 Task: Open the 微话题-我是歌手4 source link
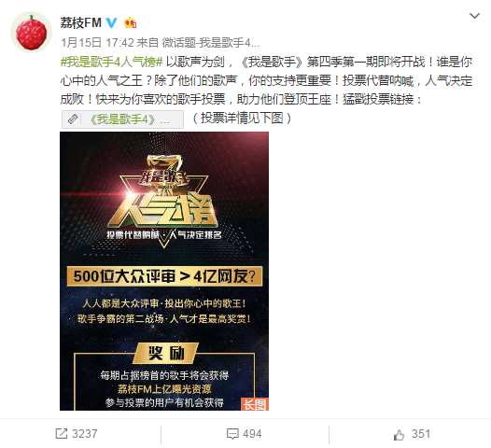point(211,43)
